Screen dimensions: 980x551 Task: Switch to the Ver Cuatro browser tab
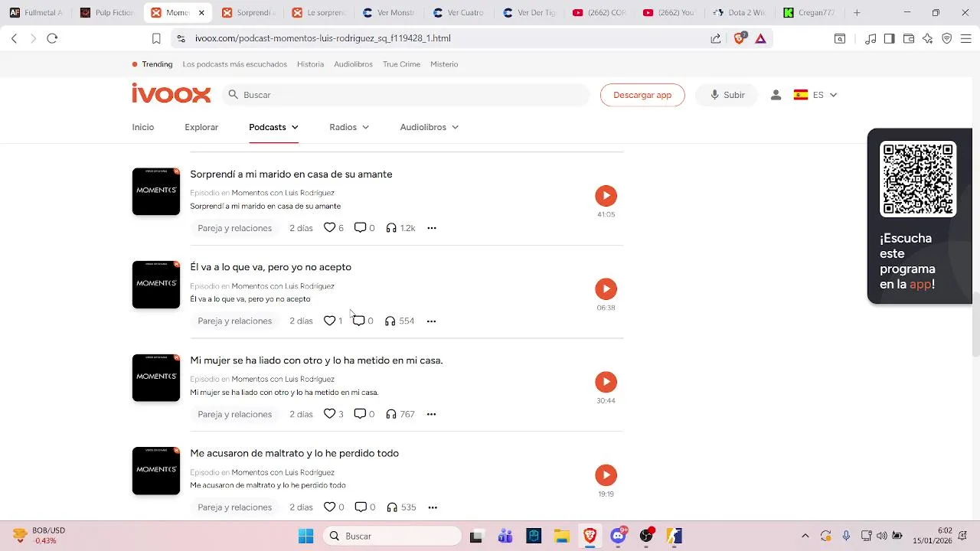pyautogui.click(x=458, y=13)
